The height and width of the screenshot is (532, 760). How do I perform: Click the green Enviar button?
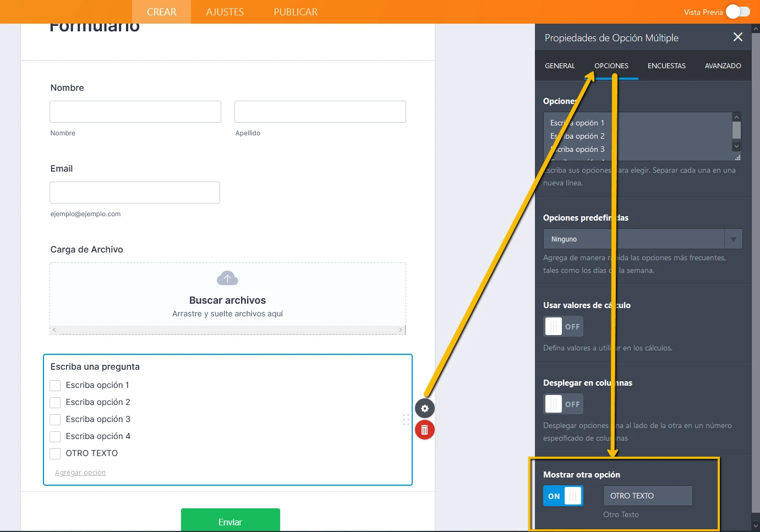click(x=230, y=520)
